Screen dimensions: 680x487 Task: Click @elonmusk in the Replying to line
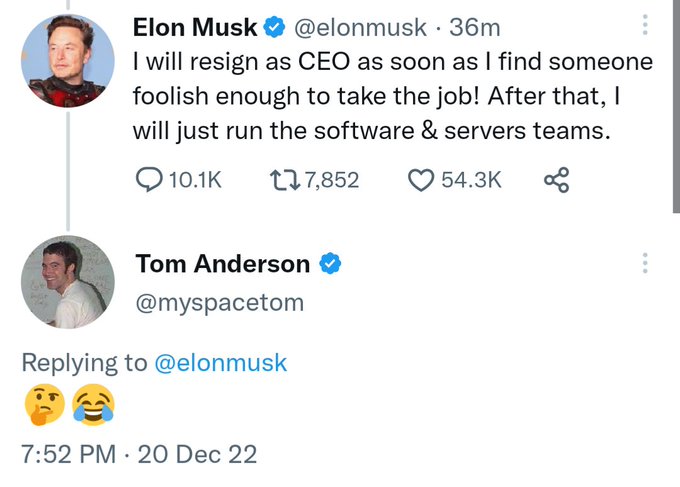click(220, 363)
